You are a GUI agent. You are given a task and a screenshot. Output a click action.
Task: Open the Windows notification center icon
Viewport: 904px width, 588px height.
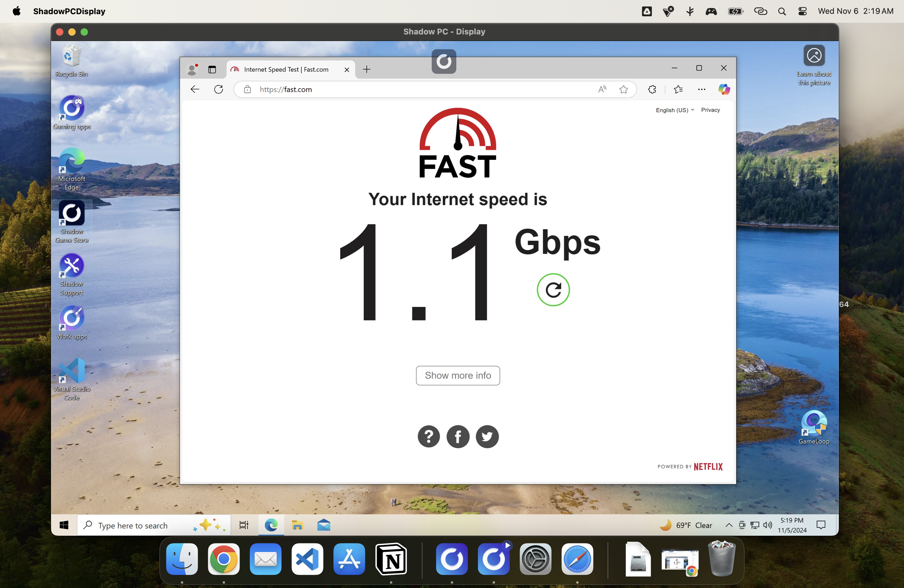click(x=821, y=525)
